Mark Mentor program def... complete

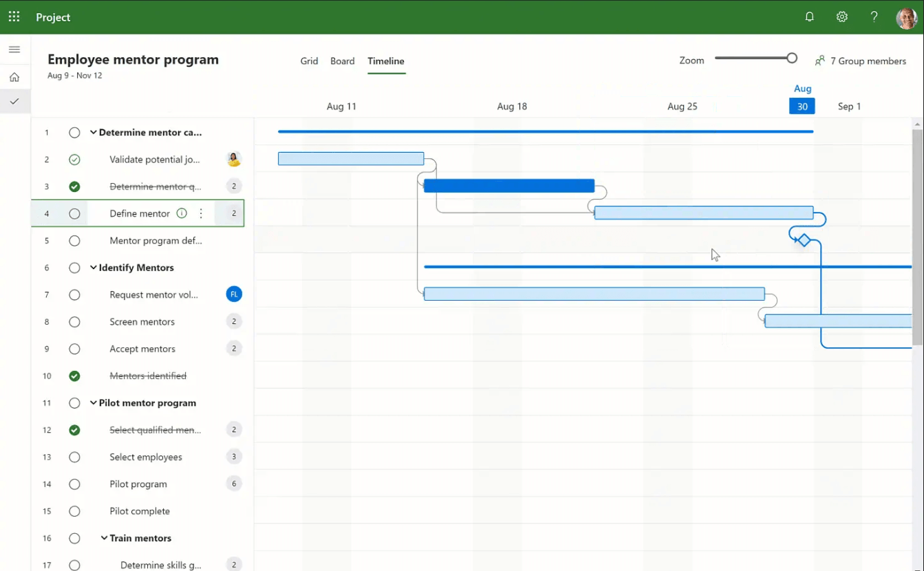coord(74,241)
